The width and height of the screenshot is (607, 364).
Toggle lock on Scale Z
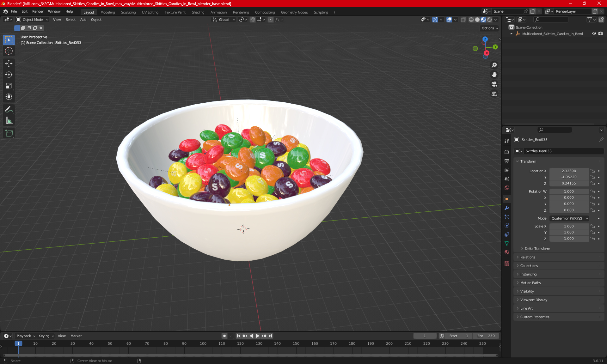tap(593, 239)
